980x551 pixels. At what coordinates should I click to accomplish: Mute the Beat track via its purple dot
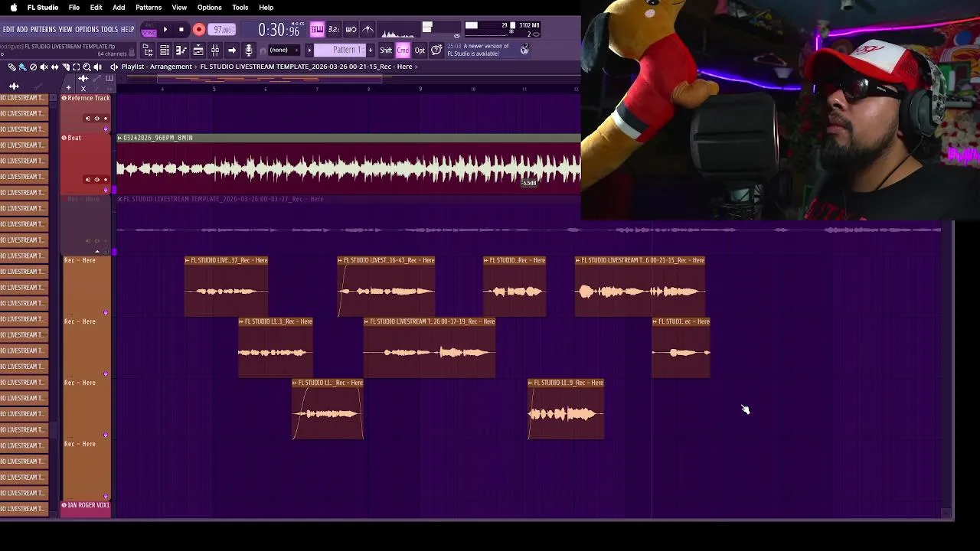click(106, 189)
